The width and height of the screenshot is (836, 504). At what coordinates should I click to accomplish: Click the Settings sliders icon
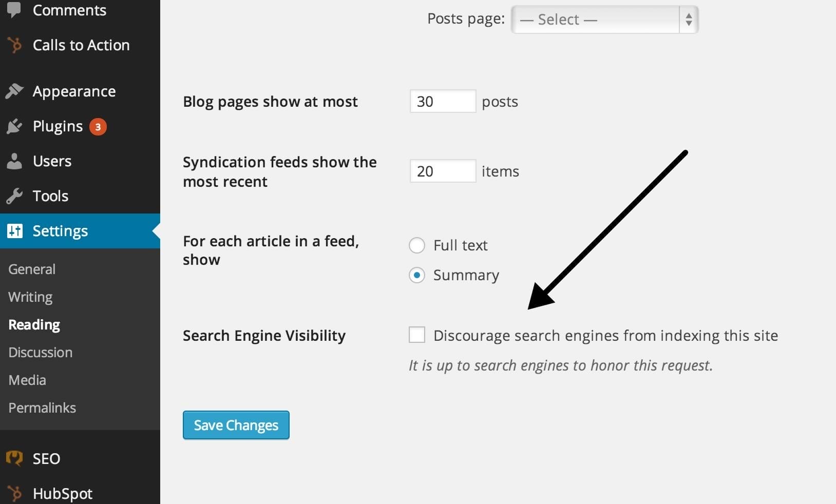coord(15,230)
